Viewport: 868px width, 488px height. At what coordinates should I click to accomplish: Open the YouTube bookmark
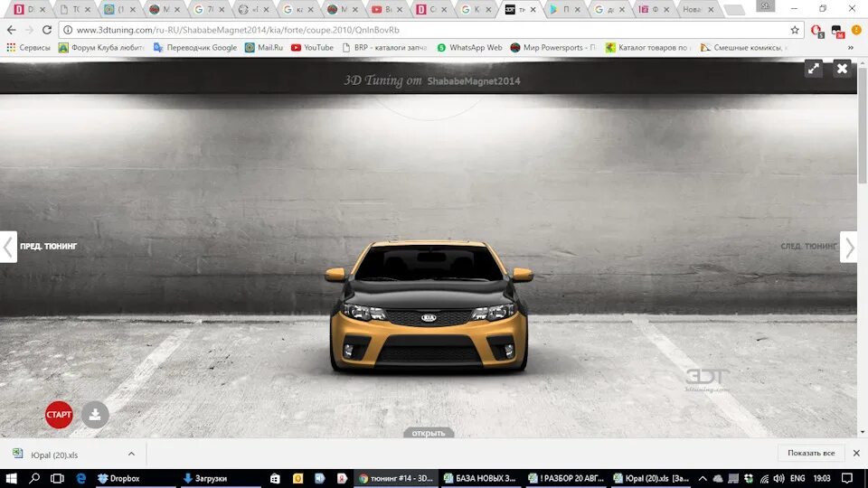[x=312, y=48]
